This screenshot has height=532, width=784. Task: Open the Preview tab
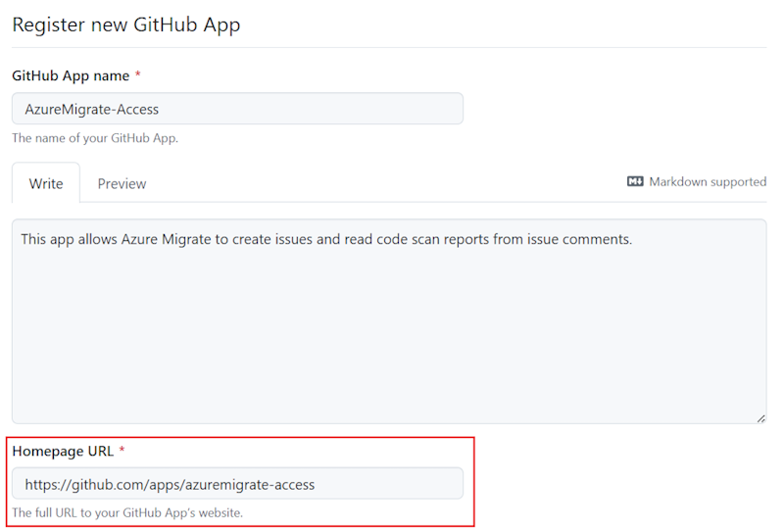(122, 183)
